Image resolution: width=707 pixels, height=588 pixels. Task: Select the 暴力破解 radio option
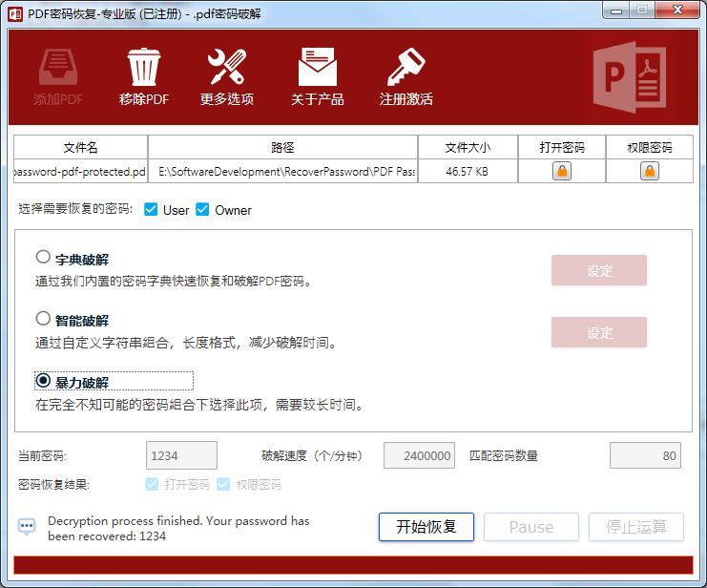tap(43, 381)
